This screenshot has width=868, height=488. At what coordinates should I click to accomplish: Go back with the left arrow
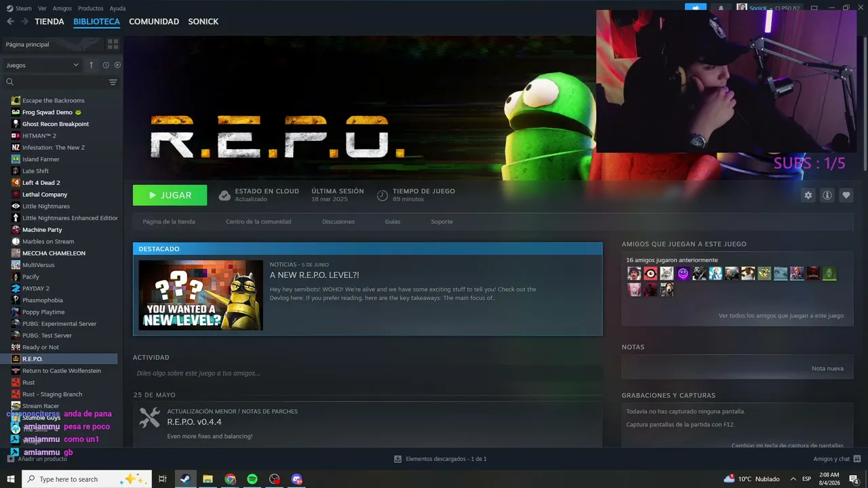(x=10, y=22)
